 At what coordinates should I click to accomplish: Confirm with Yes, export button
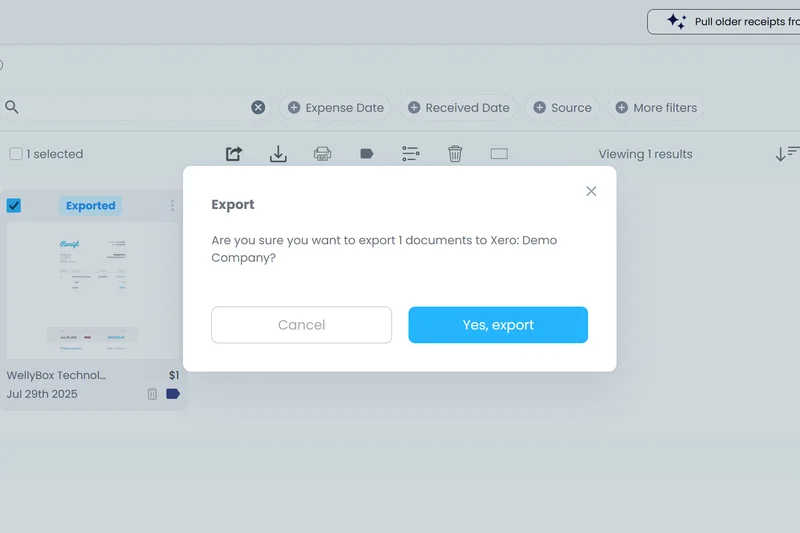[498, 325]
